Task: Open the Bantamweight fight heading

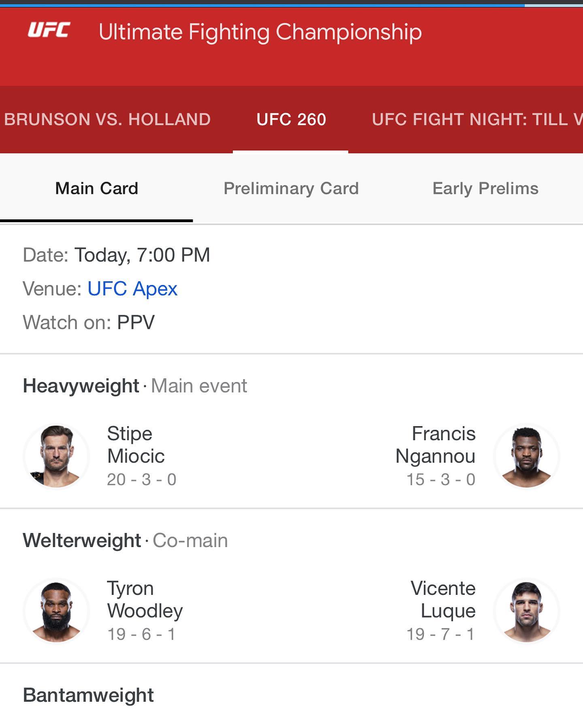Action: [88, 695]
